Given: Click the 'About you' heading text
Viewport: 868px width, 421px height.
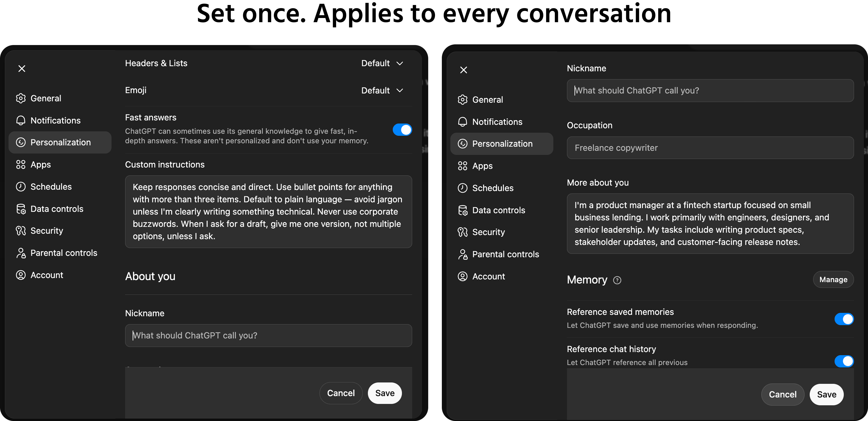Looking at the screenshot, I should pyautogui.click(x=150, y=277).
